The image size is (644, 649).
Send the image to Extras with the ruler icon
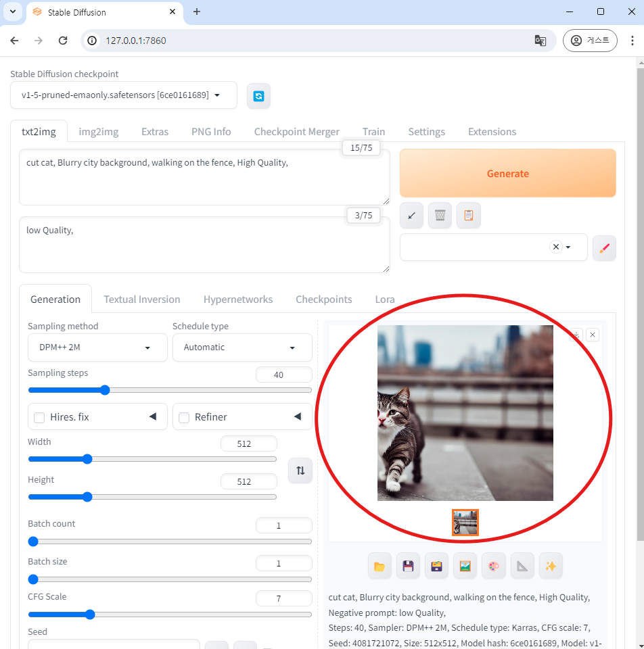pos(522,566)
